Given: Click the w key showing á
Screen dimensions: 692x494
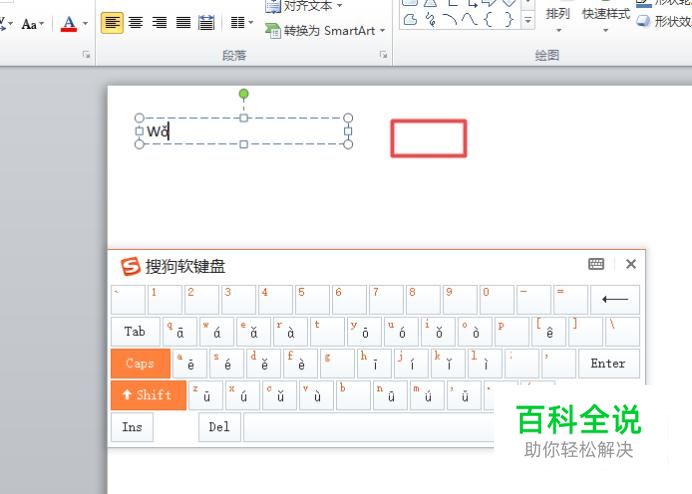Looking at the screenshot, I should (216, 331).
